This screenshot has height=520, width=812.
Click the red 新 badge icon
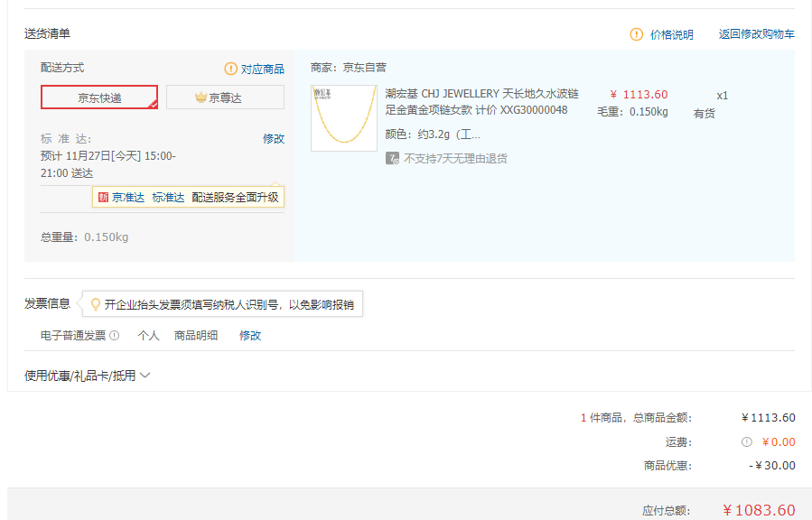pyautogui.click(x=103, y=197)
